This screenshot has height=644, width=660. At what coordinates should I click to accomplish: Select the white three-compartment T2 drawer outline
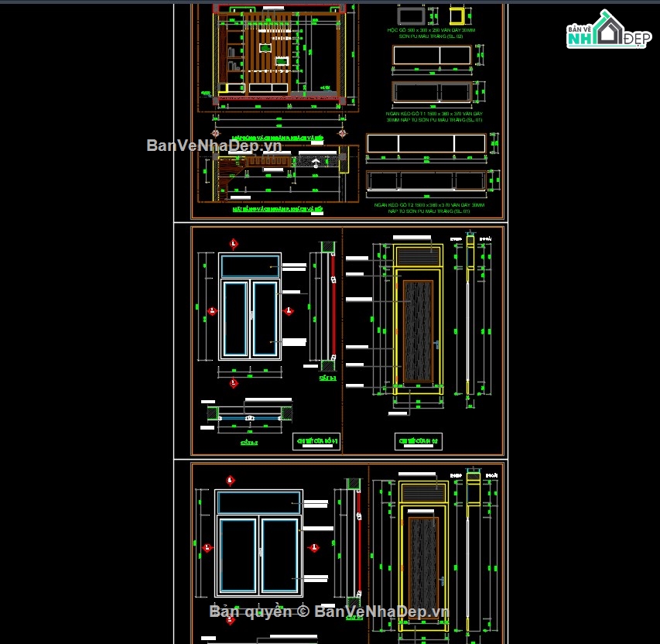pos(426,144)
